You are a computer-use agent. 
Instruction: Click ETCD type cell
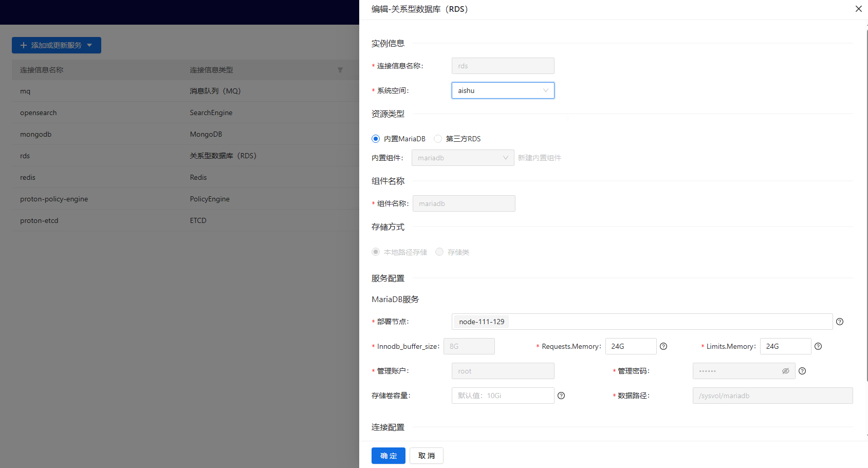[198, 220]
